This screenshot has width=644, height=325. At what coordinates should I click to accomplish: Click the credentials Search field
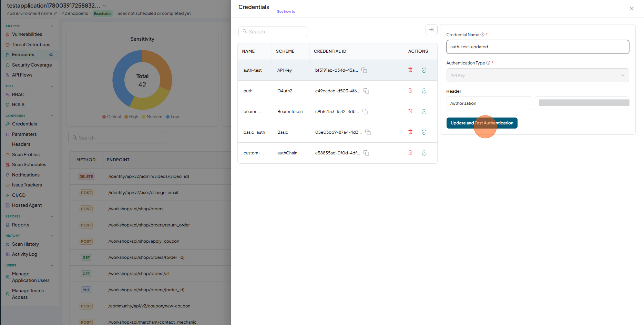pyautogui.click(x=273, y=31)
